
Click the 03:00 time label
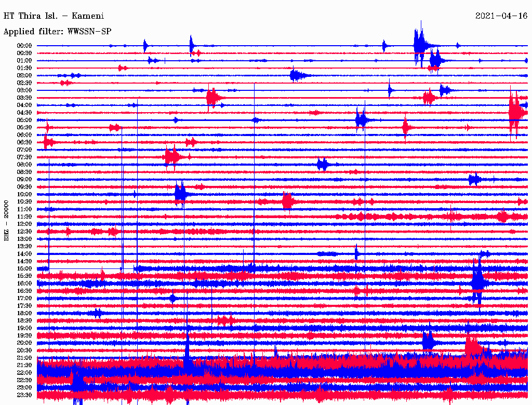point(24,90)
